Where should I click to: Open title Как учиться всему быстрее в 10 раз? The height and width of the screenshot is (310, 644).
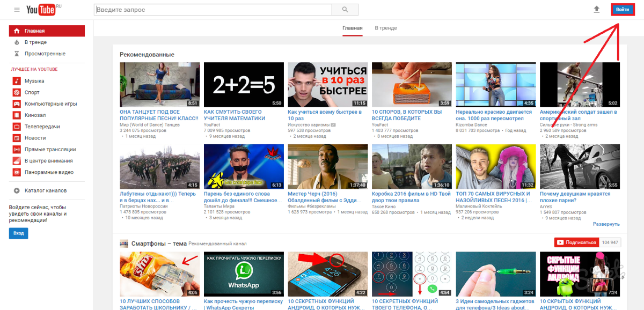point(325,115)
